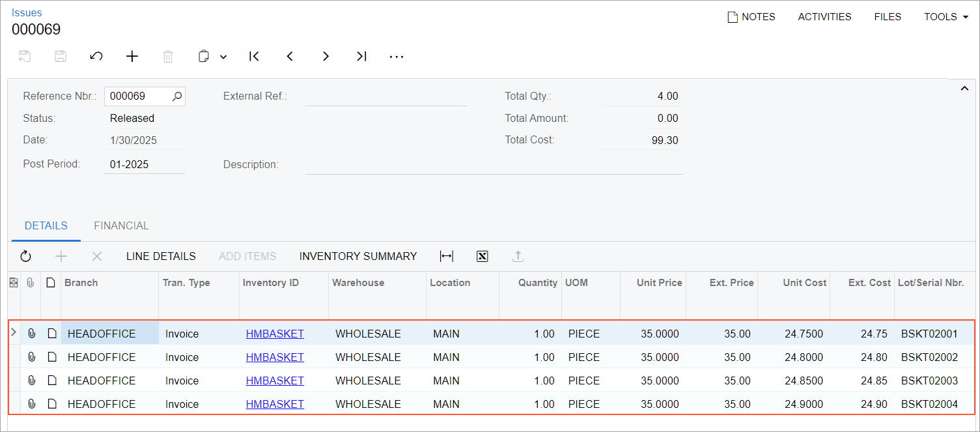
Task: Go to first record
Action: click(x=255, y=57)
